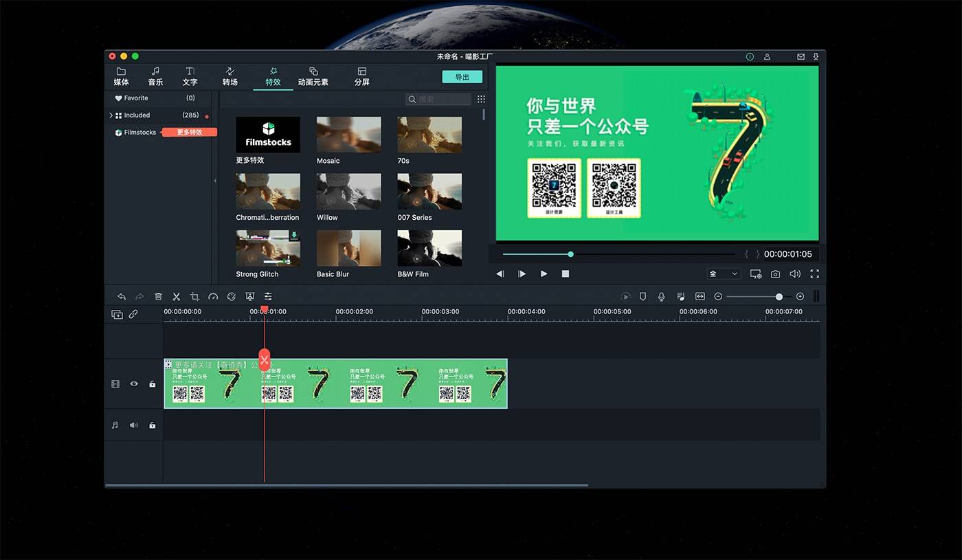Choose the Willow effect thumbnail

coord(348,191)
